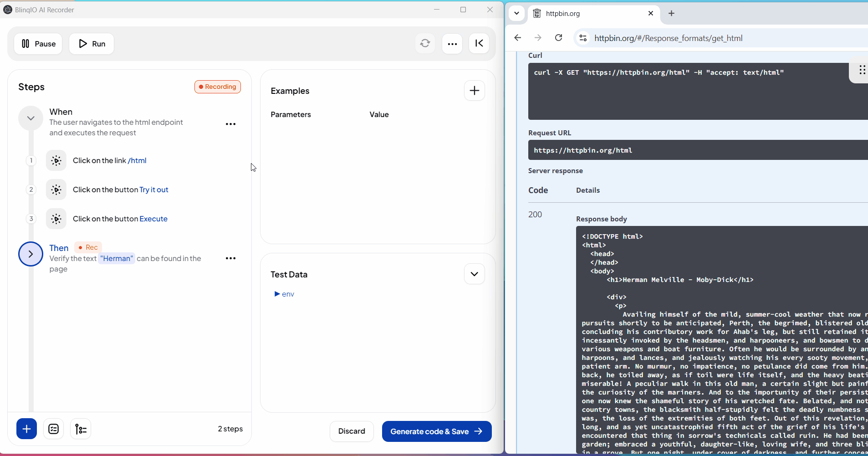Open the toolbar three-dots more options menu
The height and width of the screenshot is (456, 868).
click(x=452, y=44)
